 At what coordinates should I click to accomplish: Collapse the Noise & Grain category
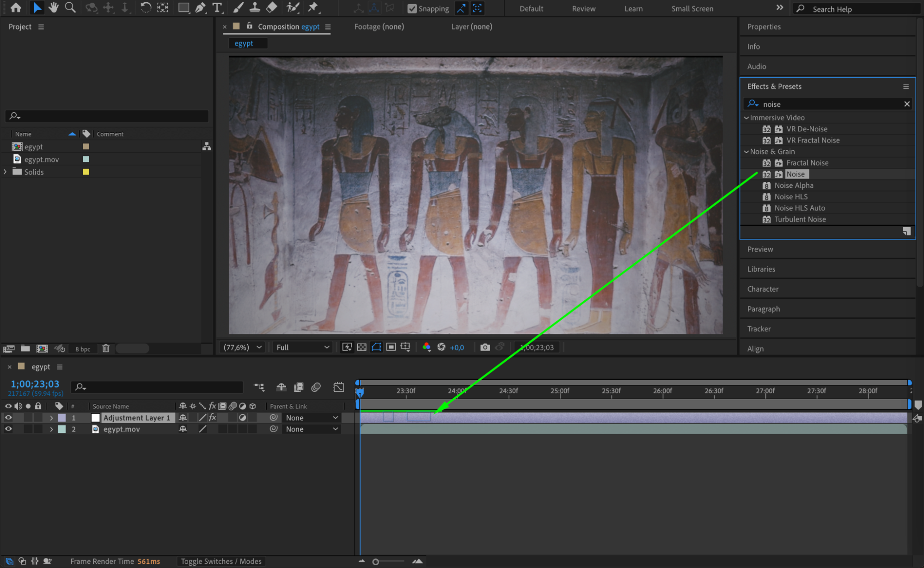click(746, 151)
